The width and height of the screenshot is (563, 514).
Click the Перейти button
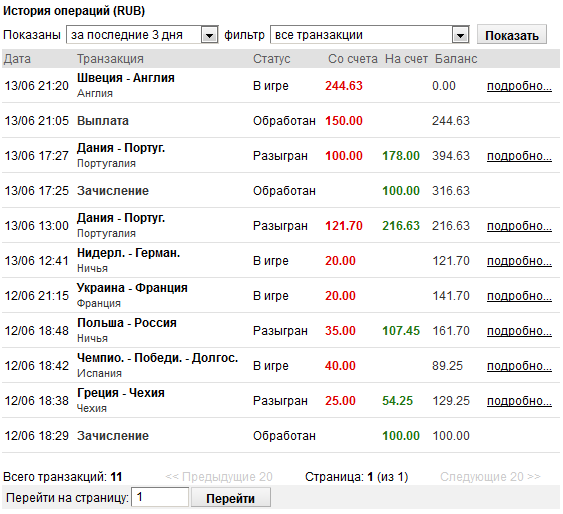pos(231,498)
